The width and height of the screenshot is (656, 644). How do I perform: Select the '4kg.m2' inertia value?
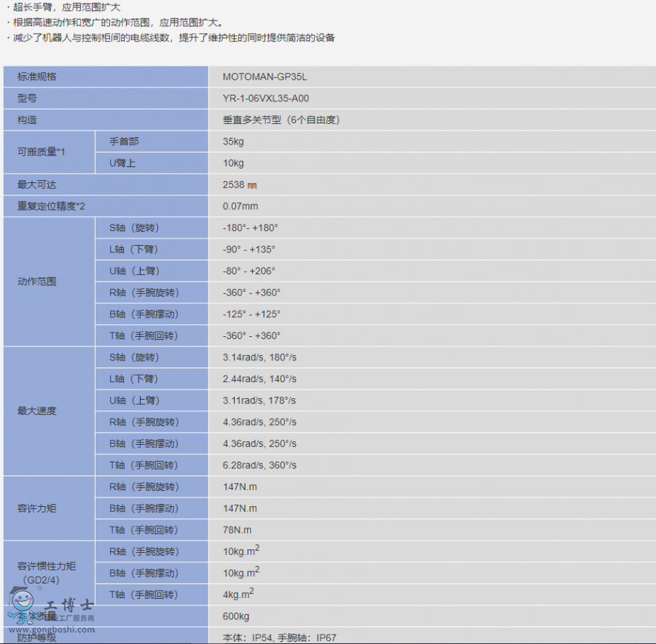tap(238, 594)
